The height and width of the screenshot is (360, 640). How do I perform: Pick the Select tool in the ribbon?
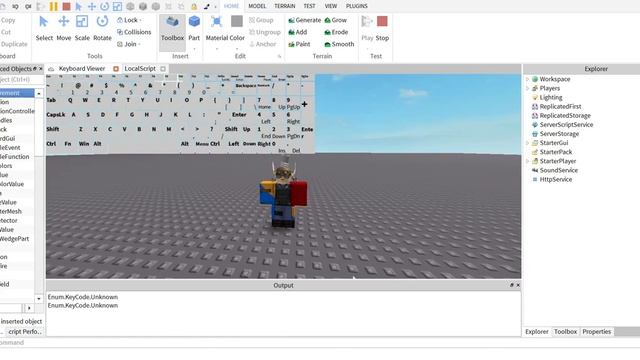pos(44,28)
